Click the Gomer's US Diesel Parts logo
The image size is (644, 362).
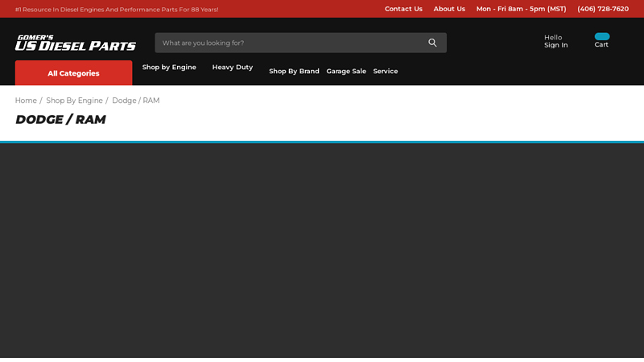coord(75,43)
